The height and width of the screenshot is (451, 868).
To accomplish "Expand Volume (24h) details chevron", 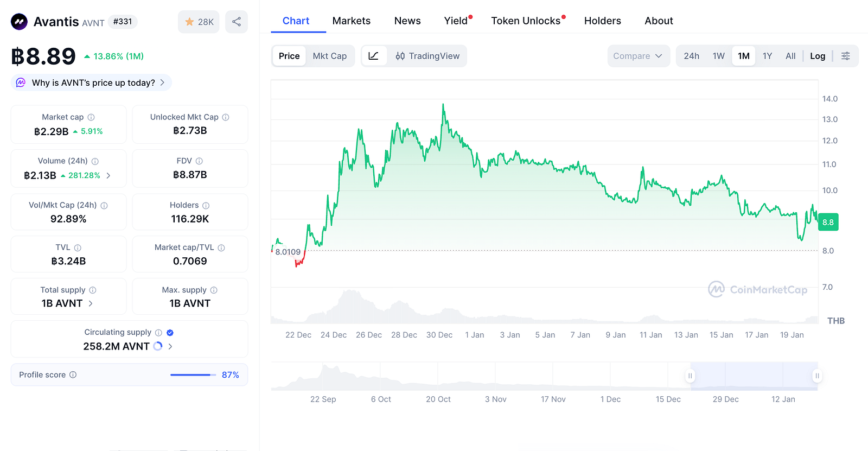I will click(x=108, y=175).
